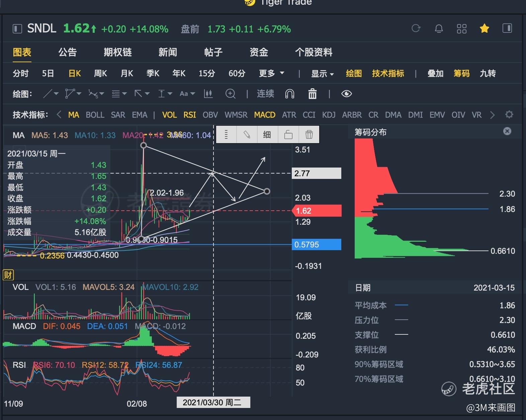Click the unlock drawing icon

click(288, 134)
